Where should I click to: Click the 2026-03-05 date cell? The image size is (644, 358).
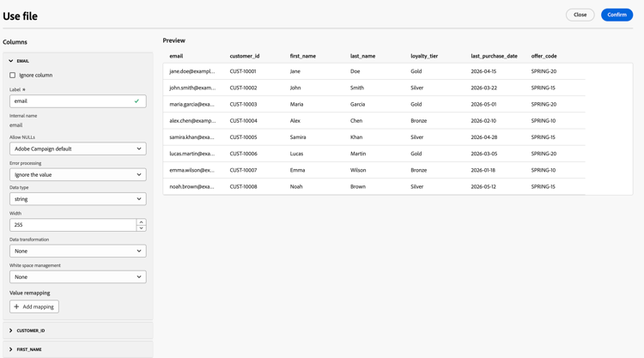[x=483, y=153]
